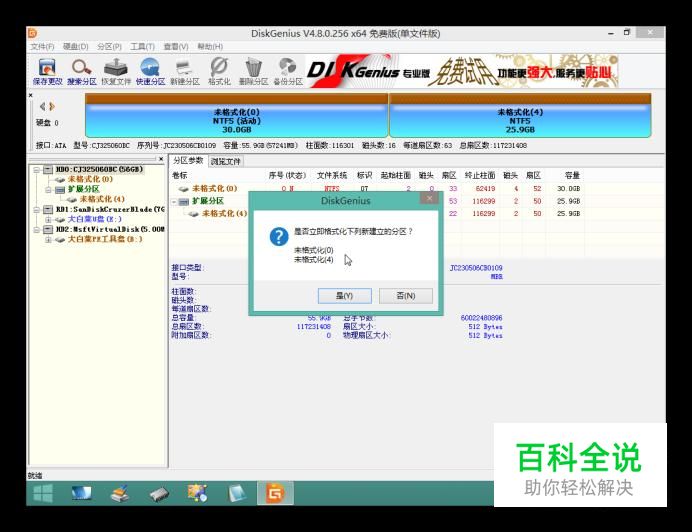Confirm formatting with 是(Y) button

coord(345,296)
